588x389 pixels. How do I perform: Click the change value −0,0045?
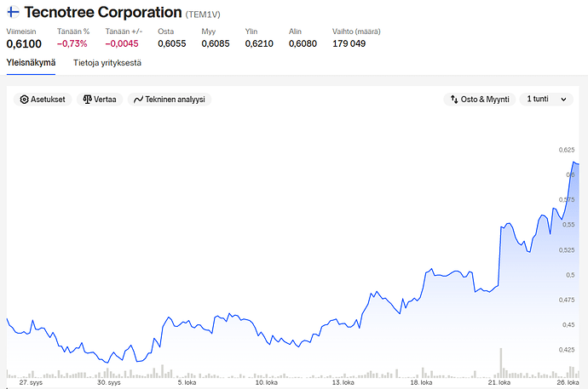122,43
